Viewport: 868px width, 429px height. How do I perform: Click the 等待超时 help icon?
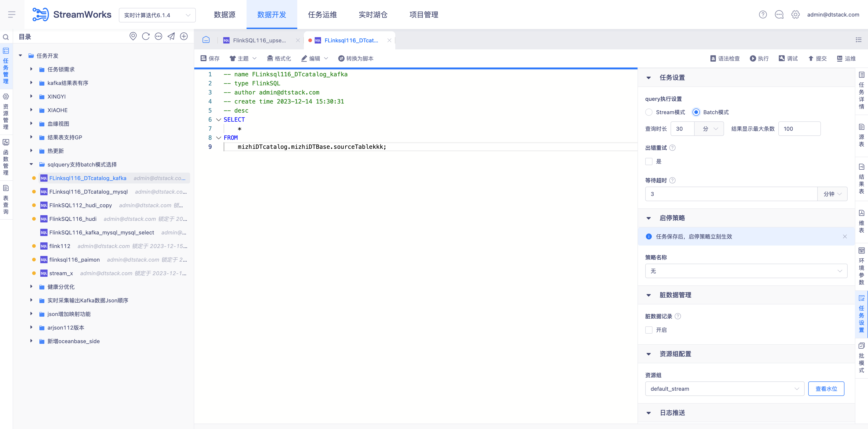coord(672,180)
